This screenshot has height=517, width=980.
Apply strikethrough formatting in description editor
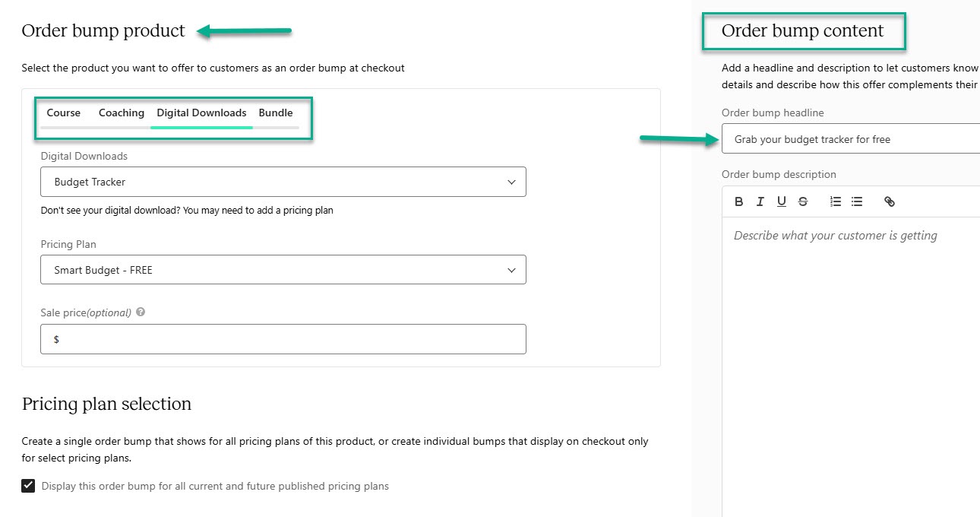[x=803, y=201]
